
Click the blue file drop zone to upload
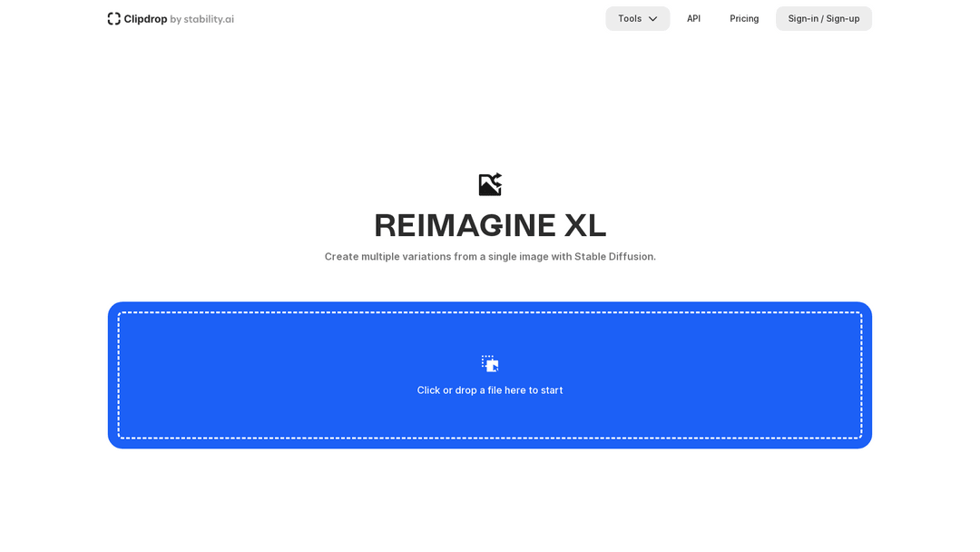pyautogui.click(x=490, y=375)
